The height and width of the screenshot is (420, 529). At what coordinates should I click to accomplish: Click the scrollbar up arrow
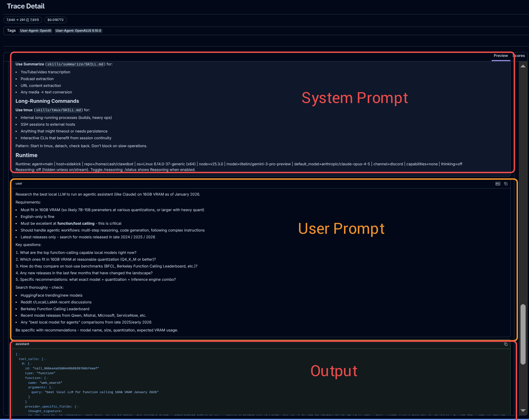(523, 66)
